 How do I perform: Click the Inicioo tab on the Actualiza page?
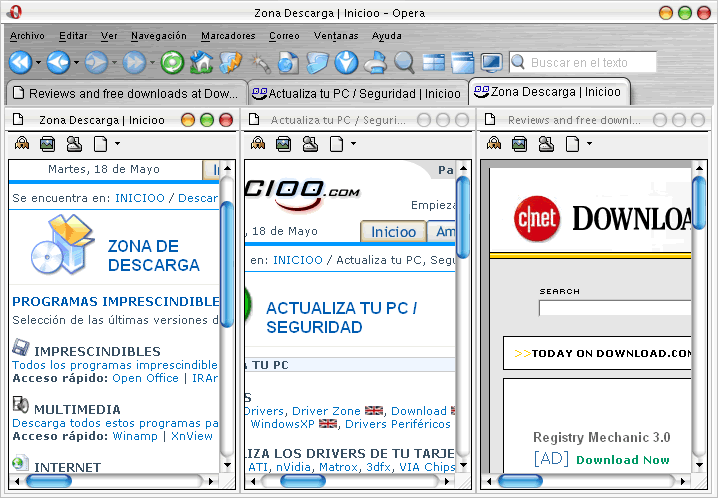393,232
